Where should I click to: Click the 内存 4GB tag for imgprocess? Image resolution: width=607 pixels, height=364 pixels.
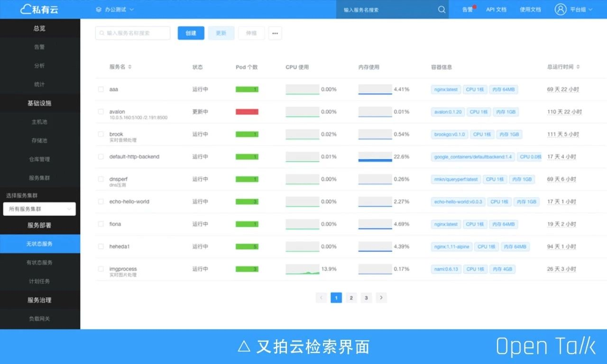tap(503, 269)
